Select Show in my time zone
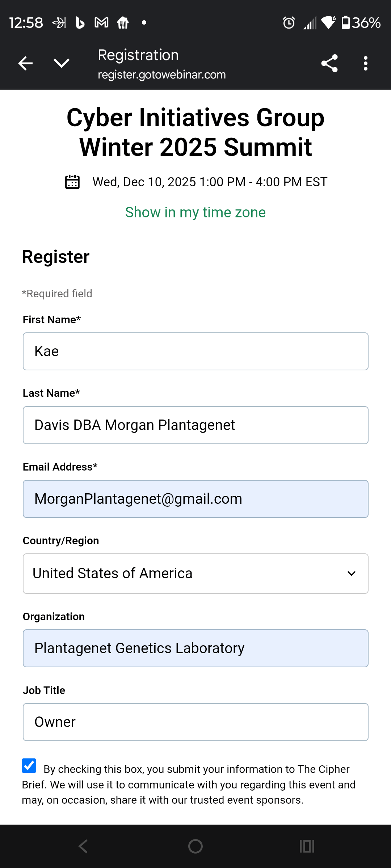 click(x=195, y=213)
